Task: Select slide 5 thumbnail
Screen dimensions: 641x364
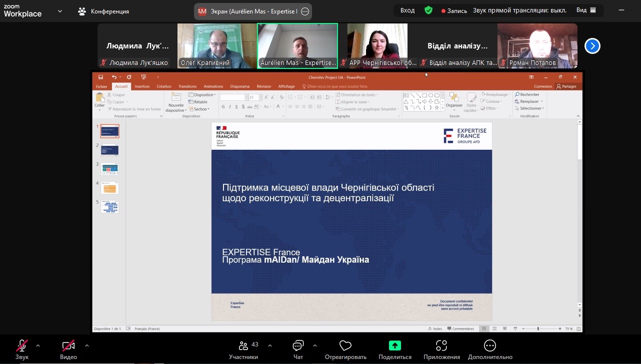Action: pos(109,207)
